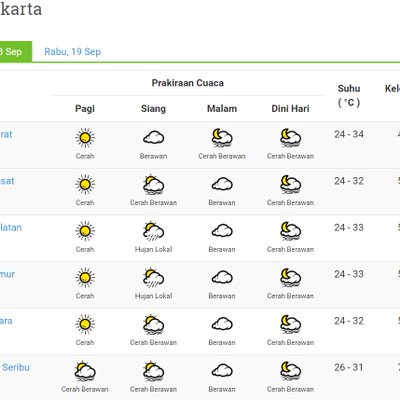This screenshot has height=400, width=400.
Task: Click the sunny Pagi icon in 24 - 32 'sat' row
Action: pos(85,184)
